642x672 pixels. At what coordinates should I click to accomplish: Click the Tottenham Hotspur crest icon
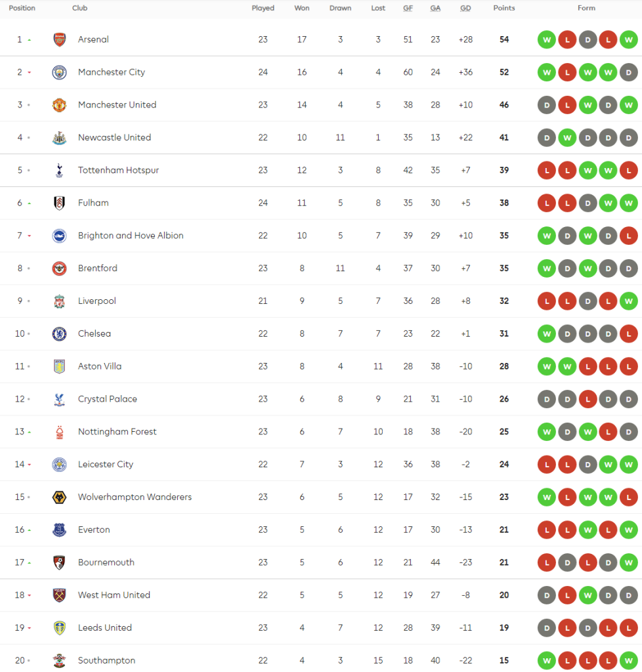[x=60, y=171]
